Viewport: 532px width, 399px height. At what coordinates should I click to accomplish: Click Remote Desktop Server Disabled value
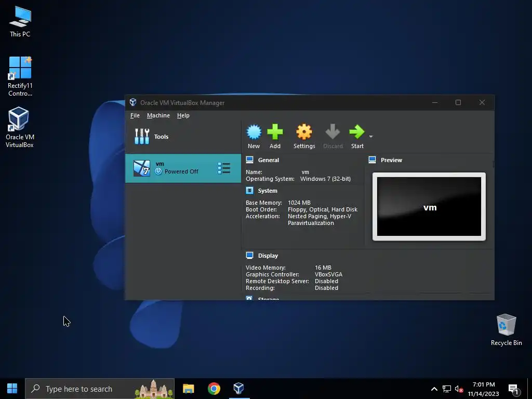click(x=326, y=281)
